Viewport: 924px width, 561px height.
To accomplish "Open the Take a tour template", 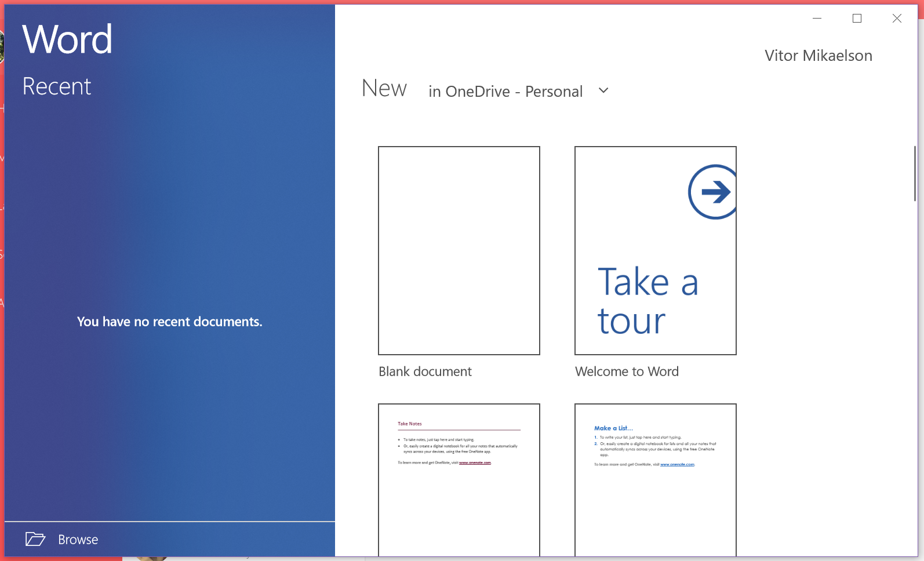I will 656,250.
